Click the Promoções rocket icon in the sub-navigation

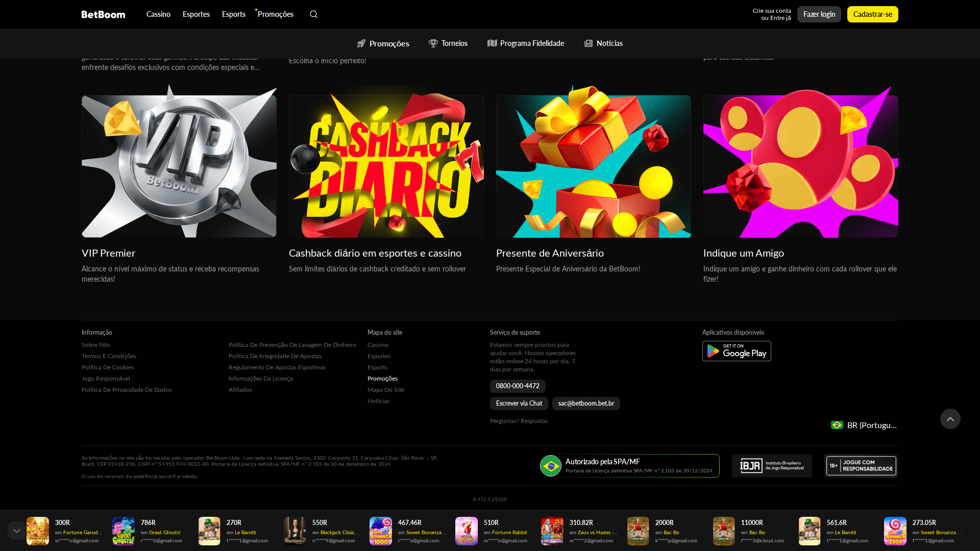(x=361, y=43)
